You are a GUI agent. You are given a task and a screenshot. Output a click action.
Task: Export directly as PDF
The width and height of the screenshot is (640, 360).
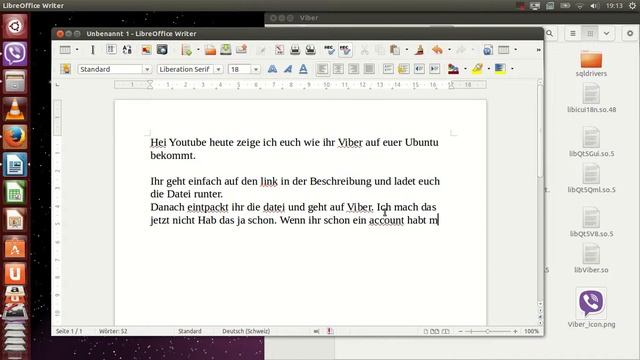(279, 50)
